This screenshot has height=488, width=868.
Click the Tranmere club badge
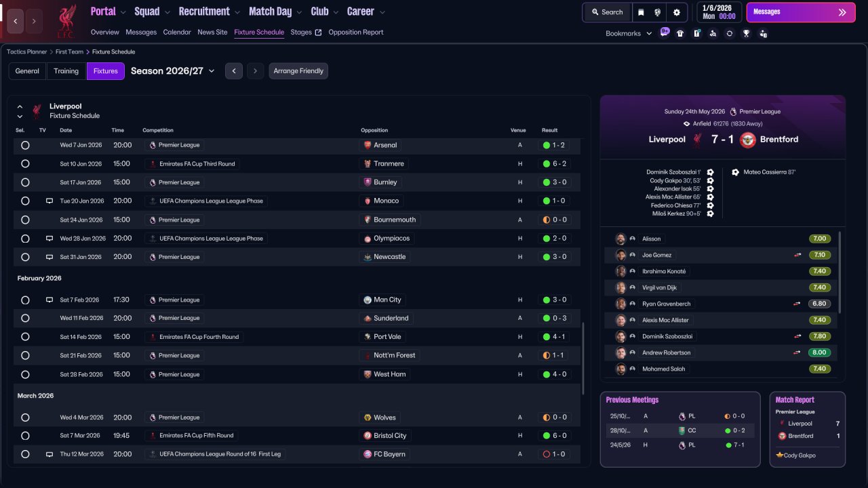pyautogui.click(x=368, y=163)
